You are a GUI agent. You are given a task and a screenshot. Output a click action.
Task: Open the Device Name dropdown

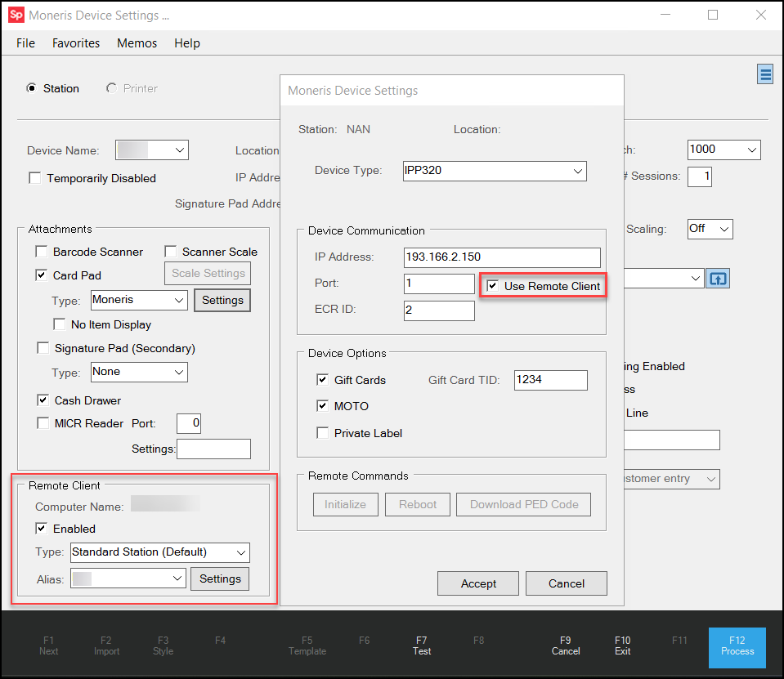(x=152, y=150)
